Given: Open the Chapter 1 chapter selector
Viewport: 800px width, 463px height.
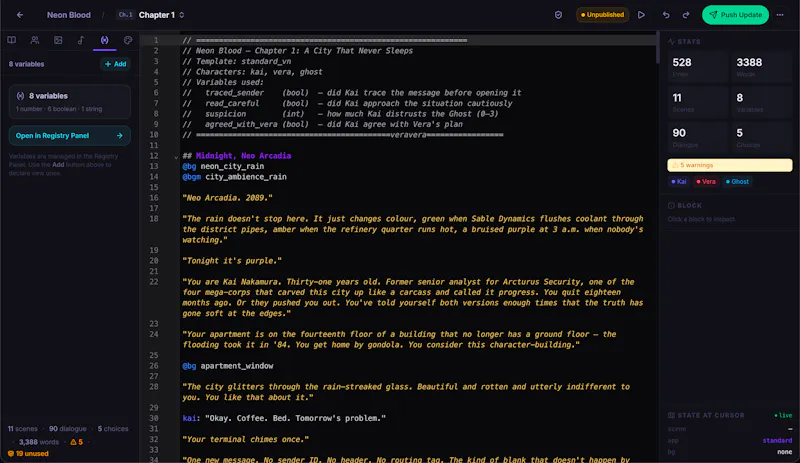Looking at the screenshot, I should click(x=161, y=15).
